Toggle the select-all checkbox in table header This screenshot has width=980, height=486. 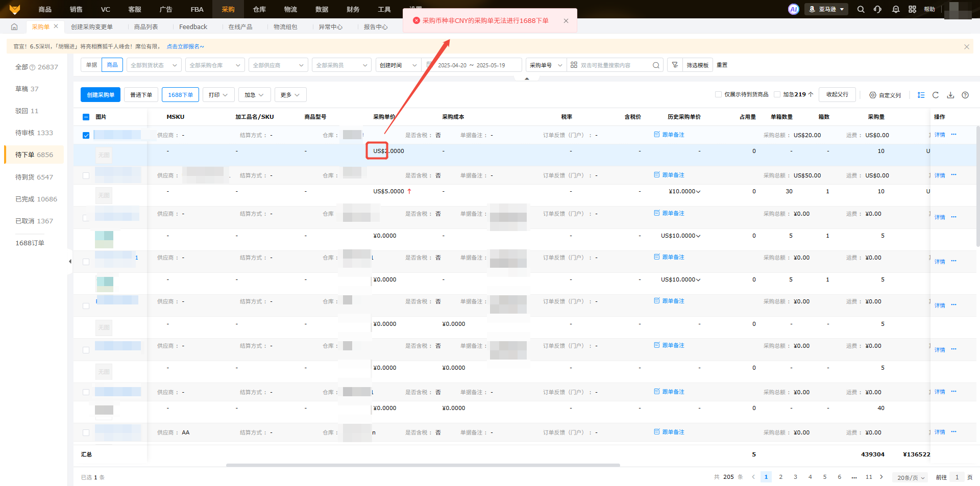(86, 117)
